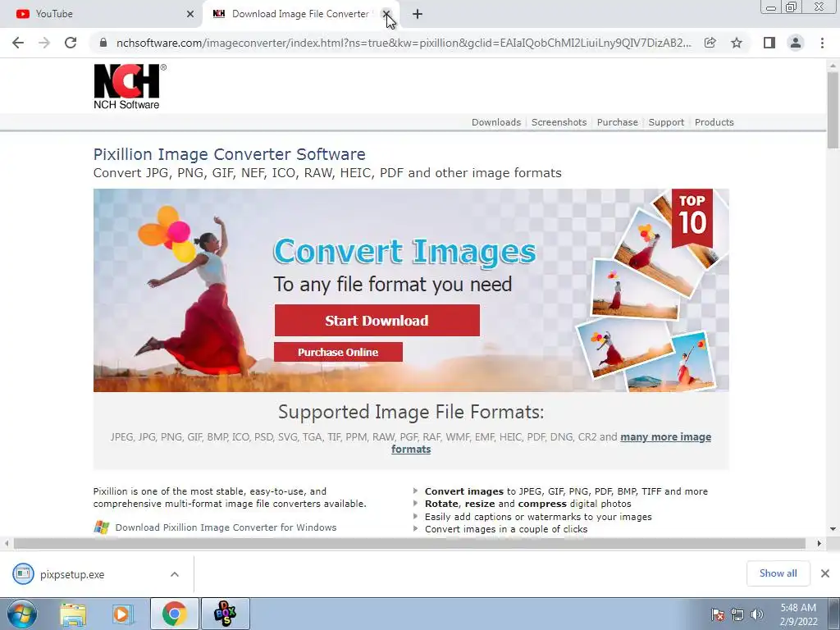This screenshot has height=630, width=840.
Task: Open the Support menu item
Action: point(666,122)
